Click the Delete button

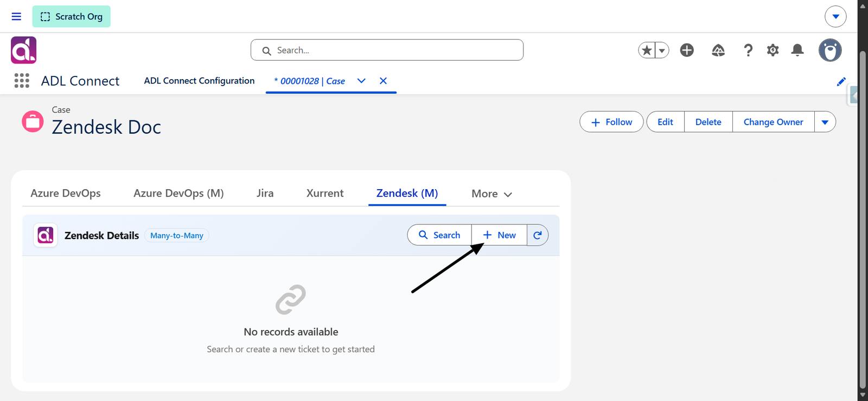[x=709, y=122]
